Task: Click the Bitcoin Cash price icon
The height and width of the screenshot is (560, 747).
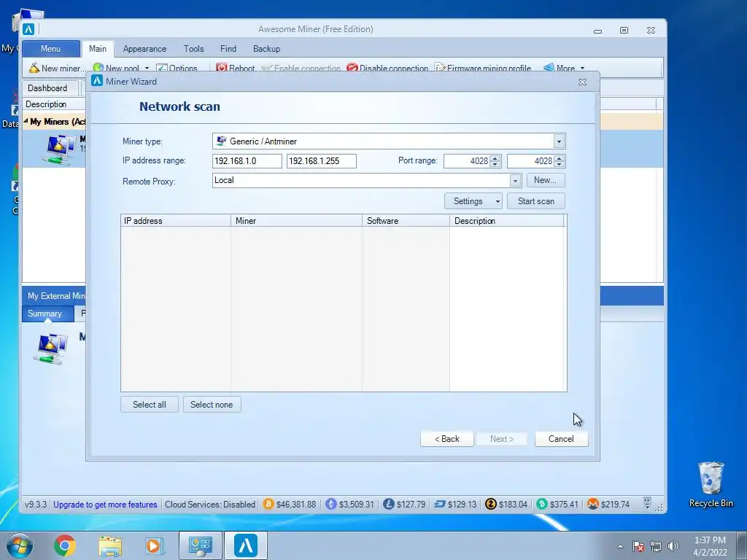Action: pos(542,504)
